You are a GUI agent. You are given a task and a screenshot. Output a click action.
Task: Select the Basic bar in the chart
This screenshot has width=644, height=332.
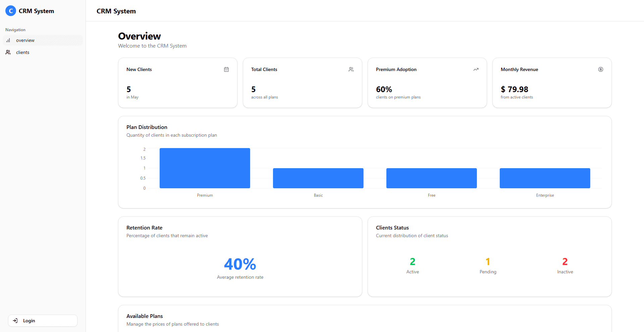pyautogui.click(x=318, y=178)
